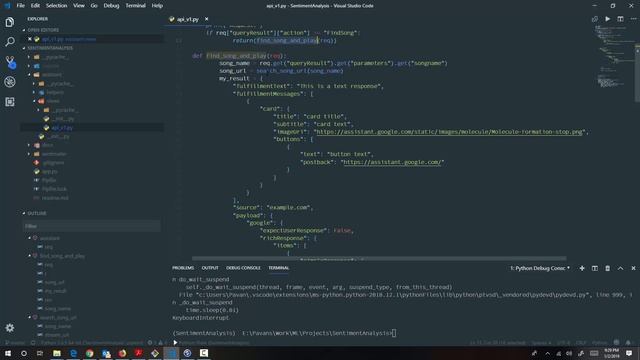Screen dimensions: 640x360
Task: Create a new terminal with plus icon
Action: coord(582,268)
